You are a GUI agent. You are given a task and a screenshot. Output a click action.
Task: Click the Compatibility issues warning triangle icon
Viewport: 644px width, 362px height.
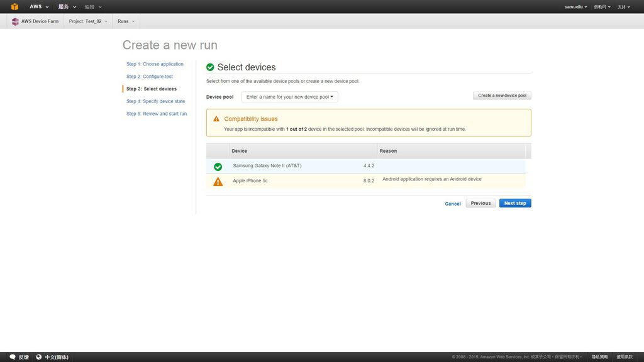coord(216,119)
